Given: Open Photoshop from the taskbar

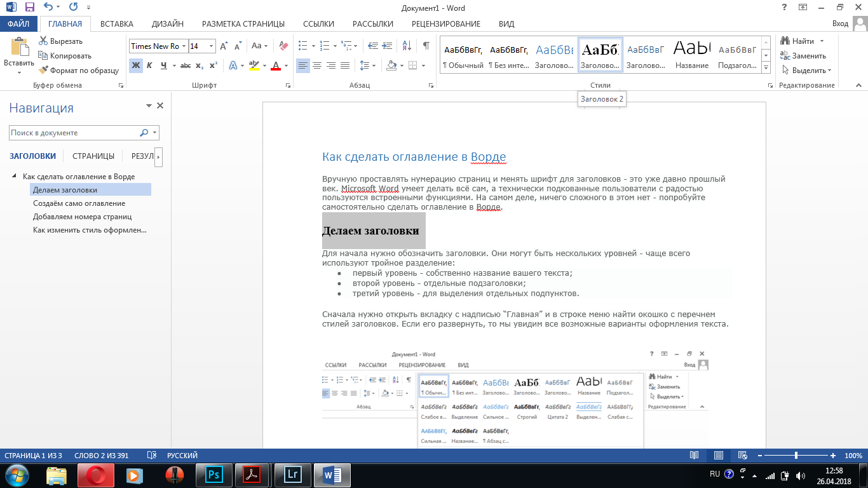Looking at the screenshot, I should (x=214, y=475).
